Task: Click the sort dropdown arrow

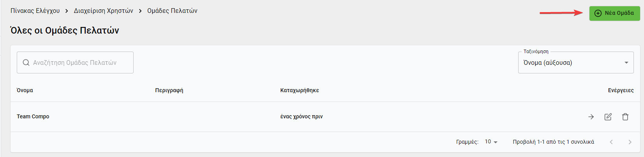Action: 626,62
